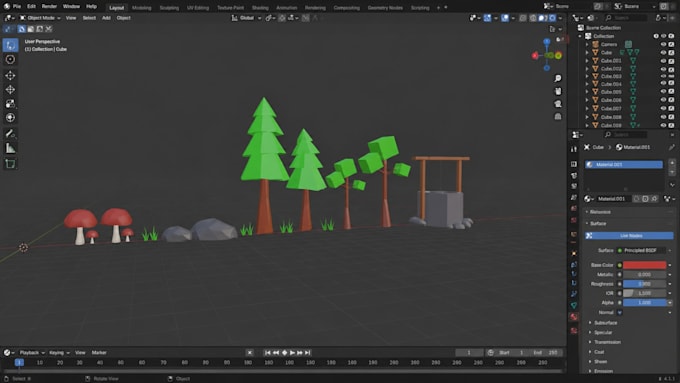Image resolution: width=680 pixels, height=383 pixels.
Task: Open the Global orientation dropdown
Action: pyautogui.click(x=246, y=18)
